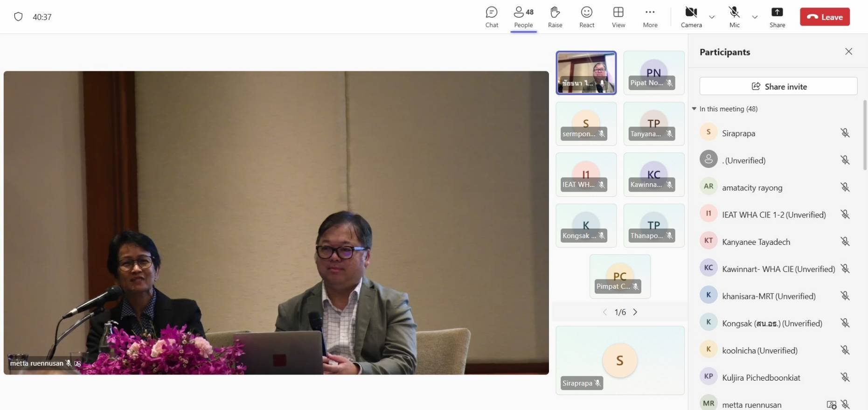This screenshot has height=410, width=868.
Task: Click the Share screen icon
Action: coord(777,17)
